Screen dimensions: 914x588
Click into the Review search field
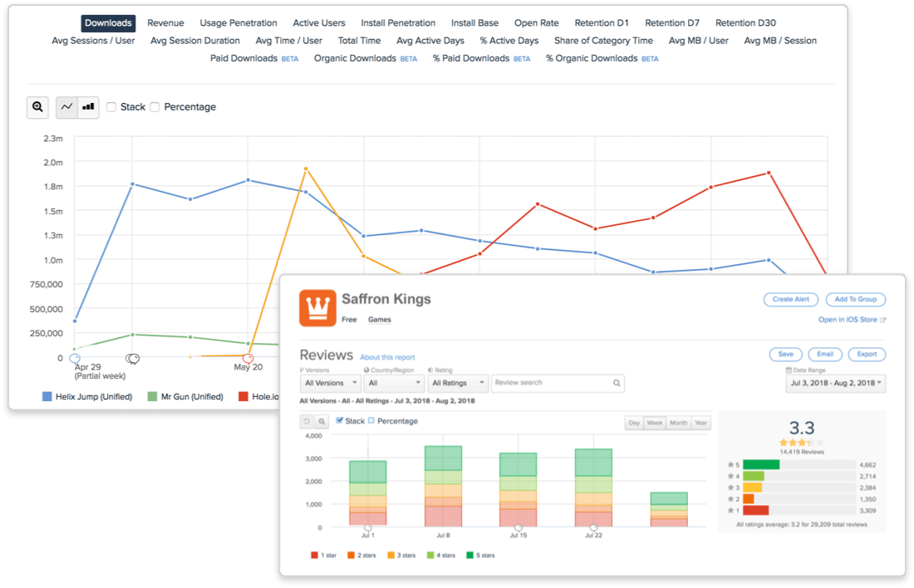[x=558, y=383]
